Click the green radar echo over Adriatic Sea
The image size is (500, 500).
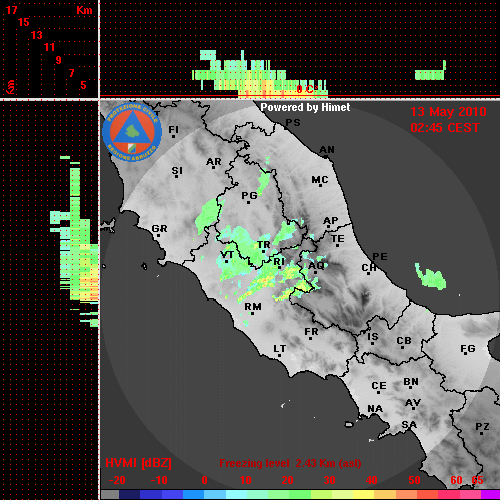pos(430,276)
